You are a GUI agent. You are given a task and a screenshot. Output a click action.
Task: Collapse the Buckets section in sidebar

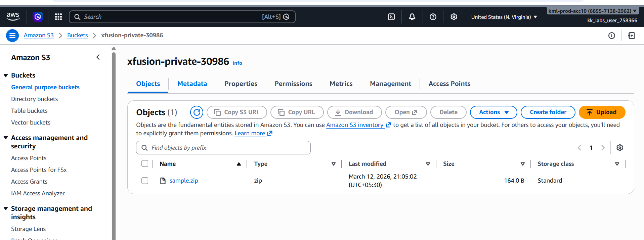tap(6, 76)
